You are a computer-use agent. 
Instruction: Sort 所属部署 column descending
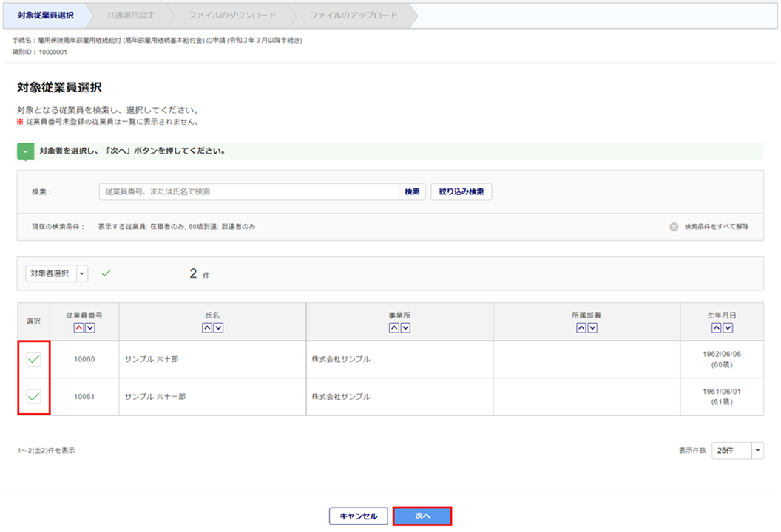[x=592, y=327]
